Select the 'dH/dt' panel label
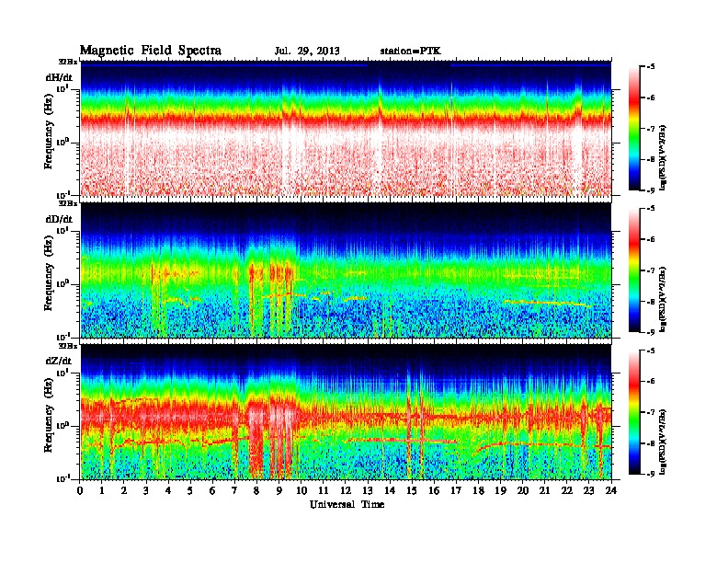Viewport: 728px width, 563px height. [x=60, y=77]
